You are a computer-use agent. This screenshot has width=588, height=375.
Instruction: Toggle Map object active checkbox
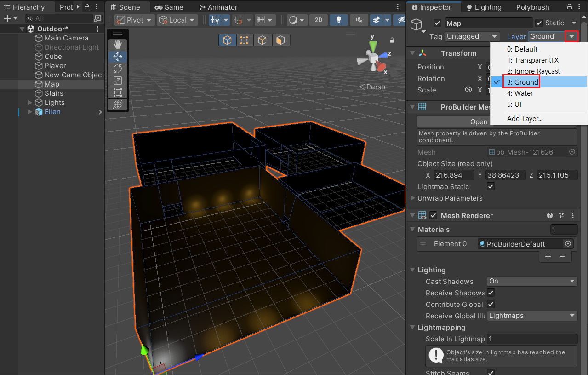tap(437, 23)
